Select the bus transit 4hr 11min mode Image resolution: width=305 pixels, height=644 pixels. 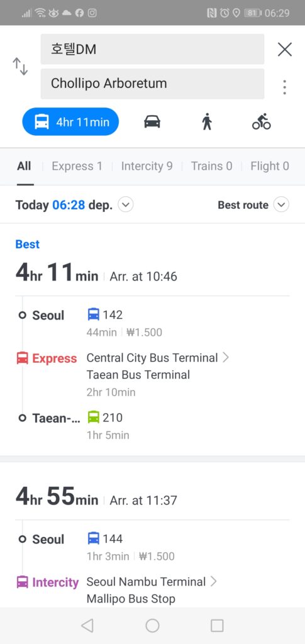click(70, 121)
